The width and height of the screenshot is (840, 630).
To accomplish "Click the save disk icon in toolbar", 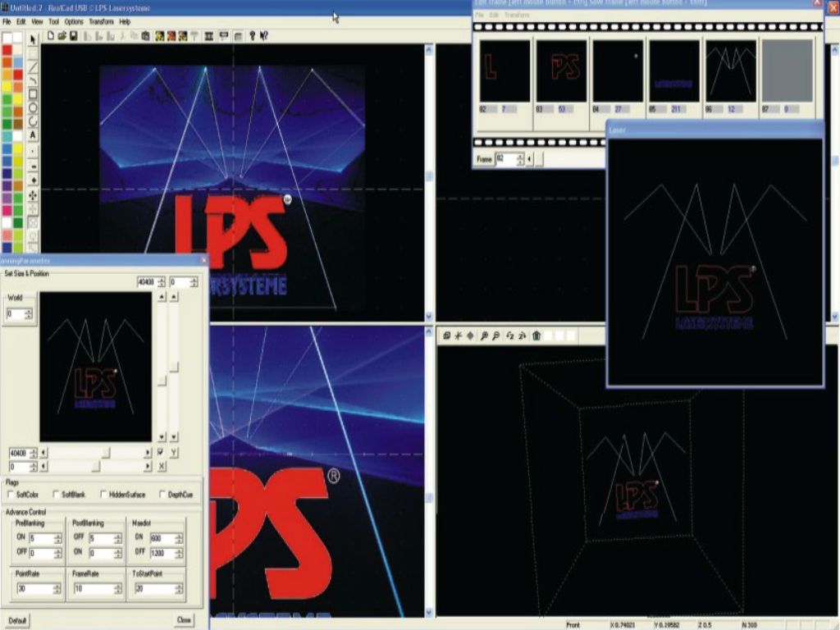I will (x=74, y=36).
